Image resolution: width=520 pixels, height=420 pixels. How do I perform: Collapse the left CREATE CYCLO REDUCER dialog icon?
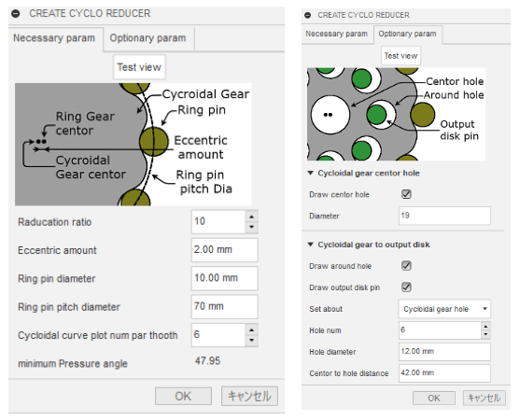pyautogui.click(x=15, y=14)
